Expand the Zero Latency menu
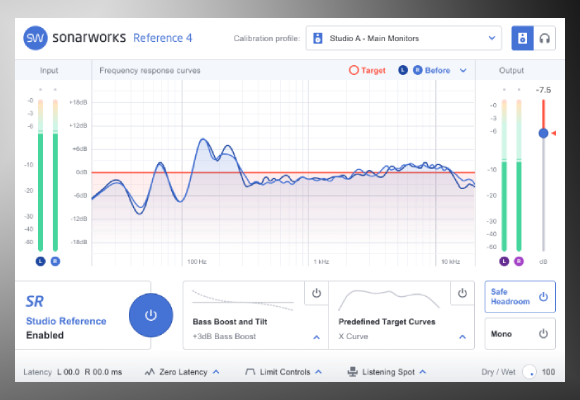Viewport: 580px width, 400px height. point(216,372)
